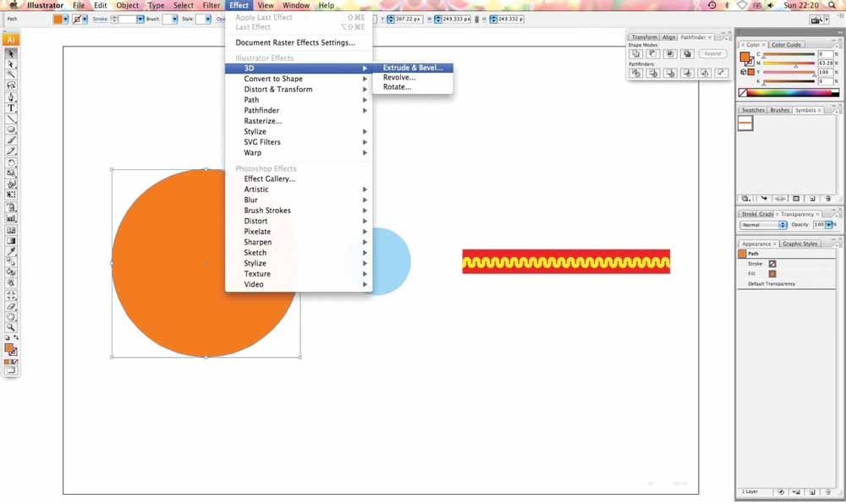Open the Object menu
This screenshot has width=846, height=504.
(x=128, y=5)
